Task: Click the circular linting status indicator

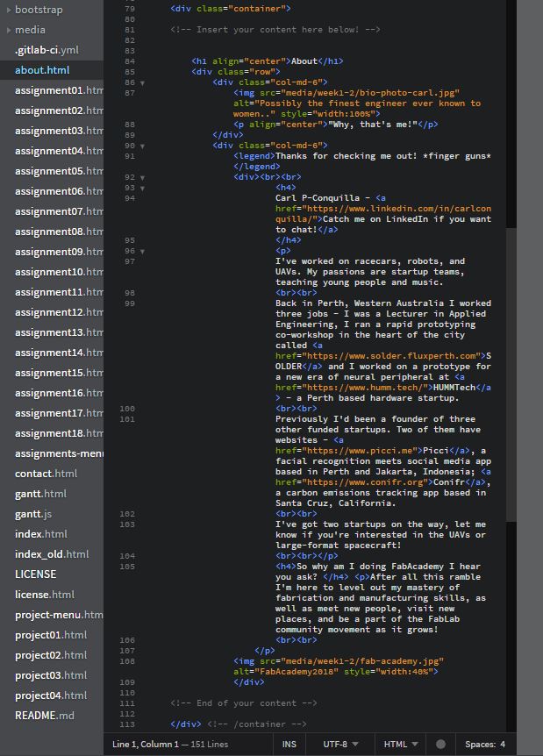Action: click(x=440, y=745)
